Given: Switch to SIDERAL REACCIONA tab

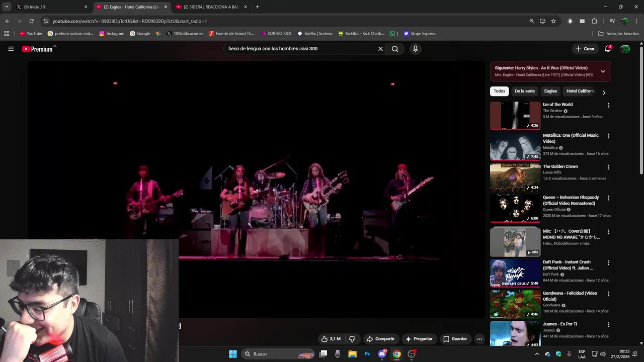Looking at the screenshot, I should (x=211, y=7).
